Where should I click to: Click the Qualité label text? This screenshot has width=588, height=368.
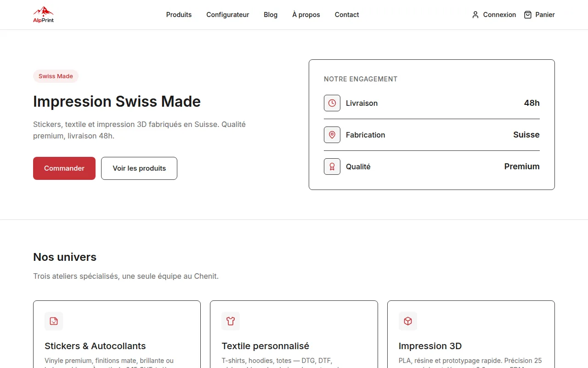(x=358, y=167)
